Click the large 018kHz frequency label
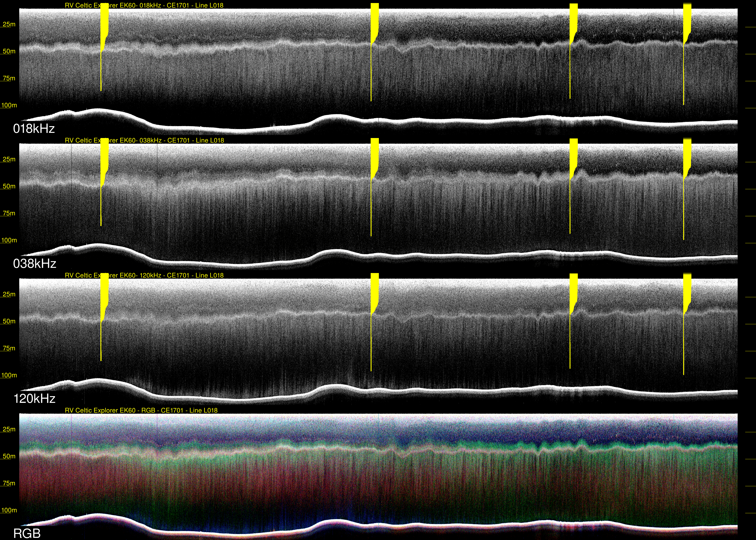The width and height of the screenshot is (756, 540). point(34,129)
